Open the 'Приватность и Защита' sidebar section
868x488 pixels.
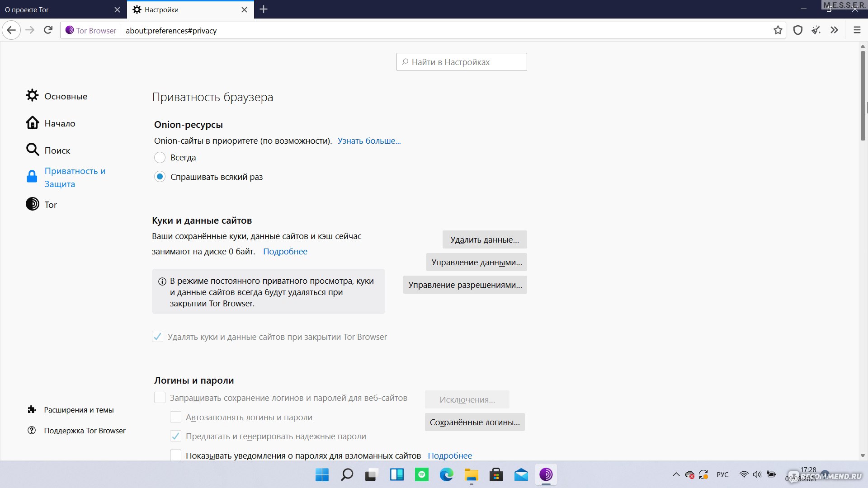[75, 177]
